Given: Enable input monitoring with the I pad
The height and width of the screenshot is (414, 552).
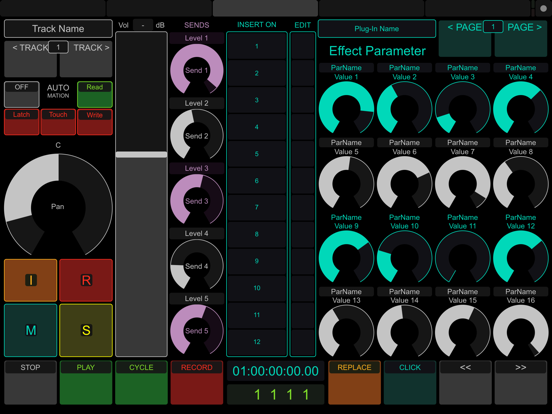Looking at the screenshot, I should click(x=31, y=280).
